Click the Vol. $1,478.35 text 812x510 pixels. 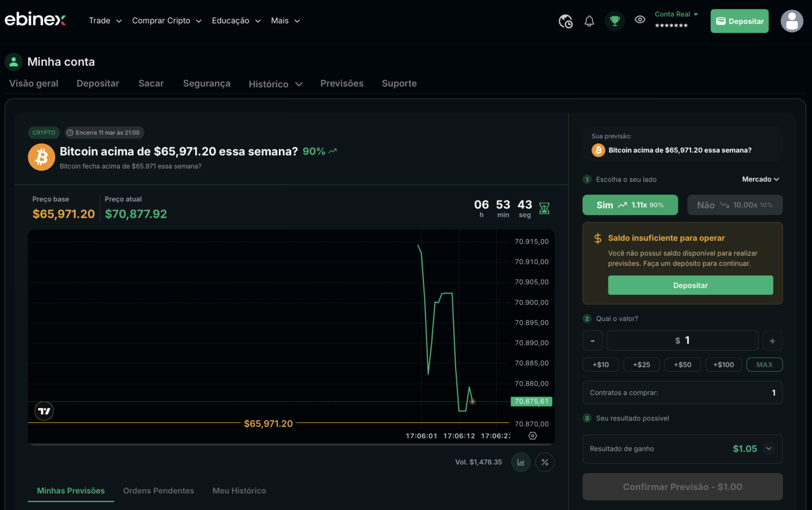pos(478,462)
